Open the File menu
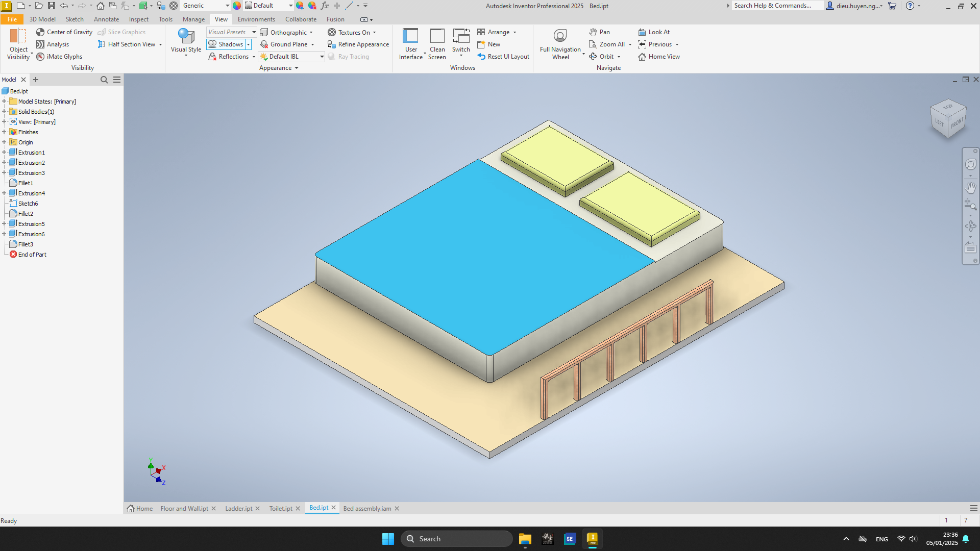The width and height of the screenshot is (980, 551). pyautogui.click(x=12, y=19)
